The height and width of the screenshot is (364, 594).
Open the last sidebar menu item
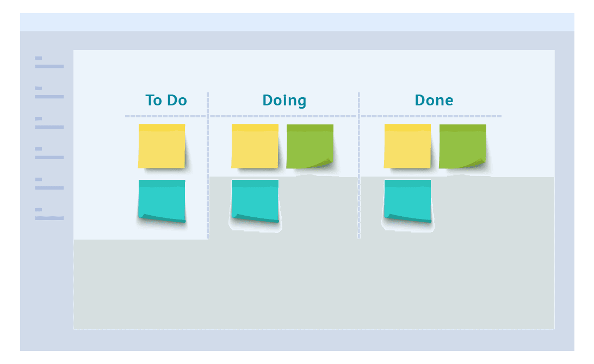pyautogui.click(x=49, y=214)
